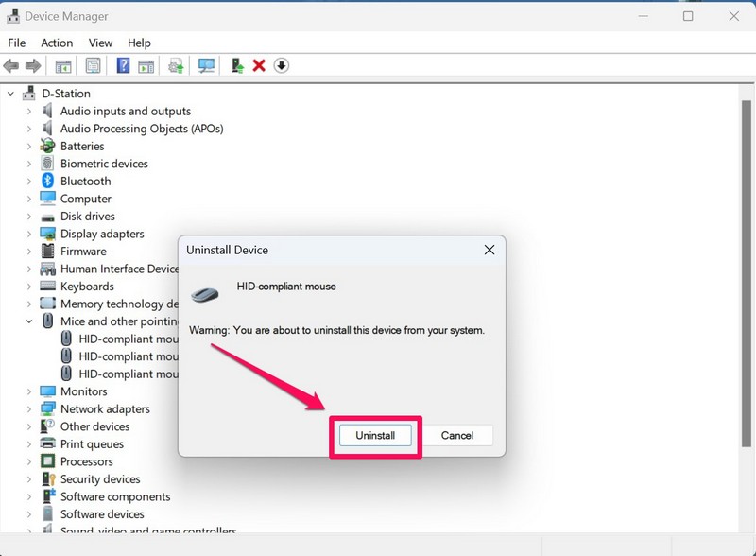Collapse Mice and other pointing devices
This screenshot has height=556, width=756.
click(x=29, y=321)
